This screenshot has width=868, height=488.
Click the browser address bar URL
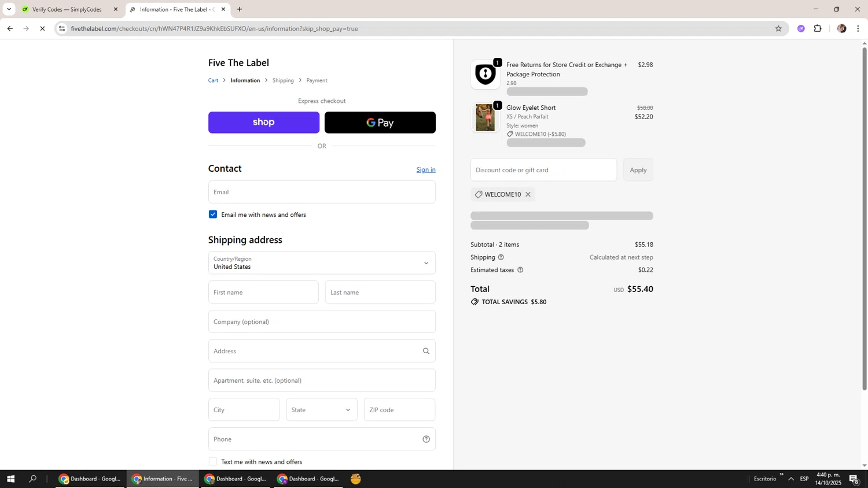click(x=214, y=28)
